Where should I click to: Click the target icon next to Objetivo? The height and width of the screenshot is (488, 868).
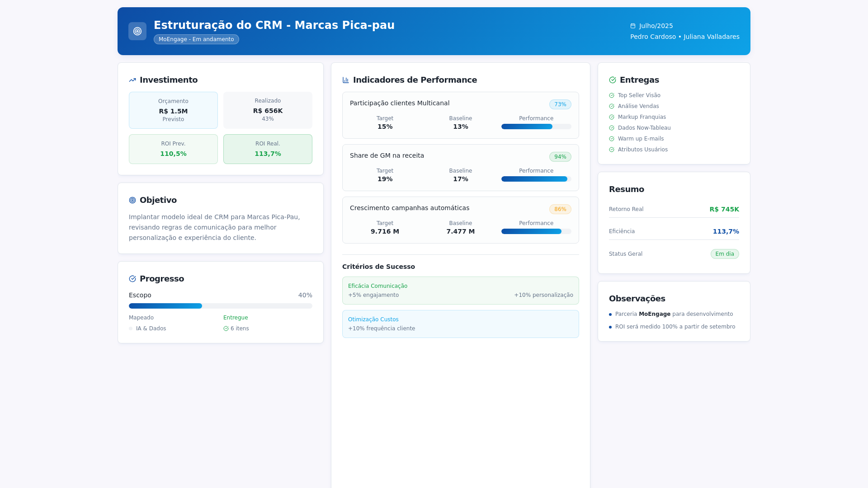point(132,200)
